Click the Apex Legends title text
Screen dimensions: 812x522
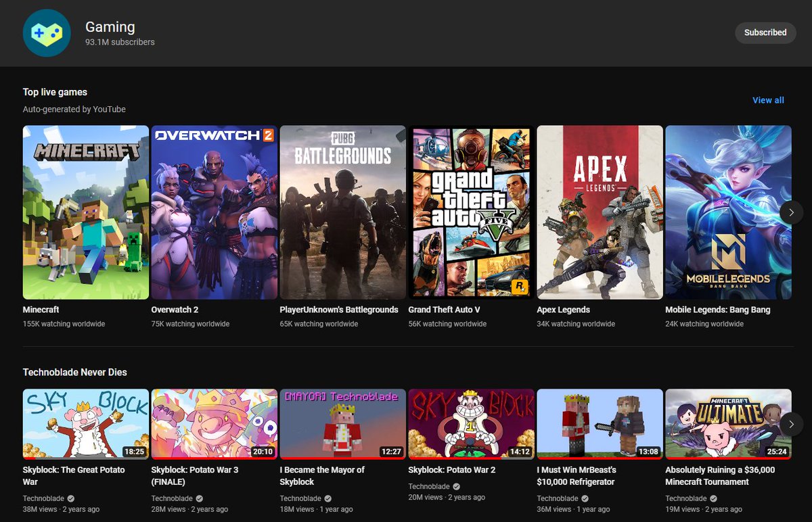pos(564,310)
